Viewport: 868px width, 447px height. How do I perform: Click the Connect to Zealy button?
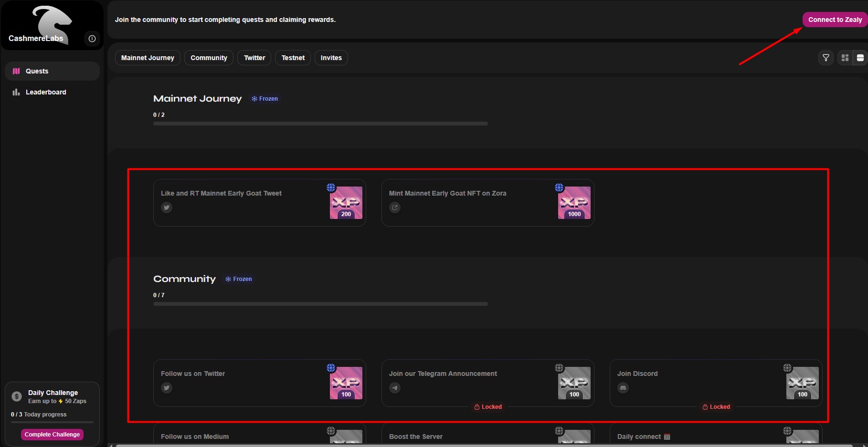point(835,20)
